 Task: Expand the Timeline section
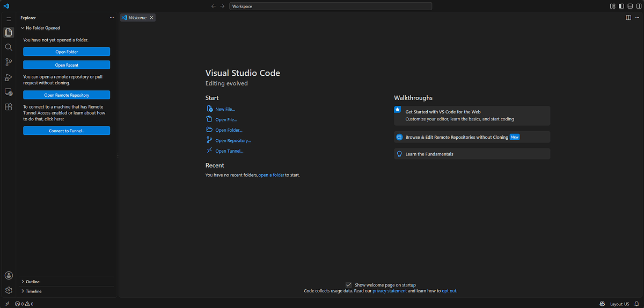[x=67, y=291]
